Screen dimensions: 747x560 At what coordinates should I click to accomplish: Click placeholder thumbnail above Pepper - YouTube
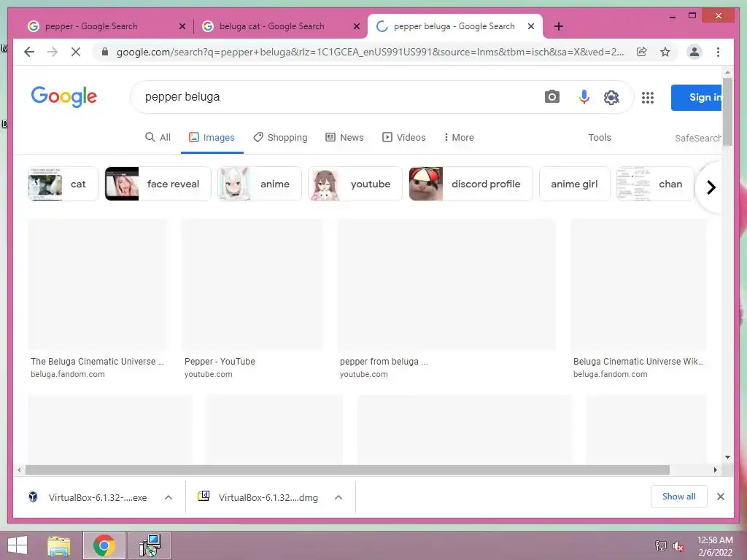click(x=252, y=285)
